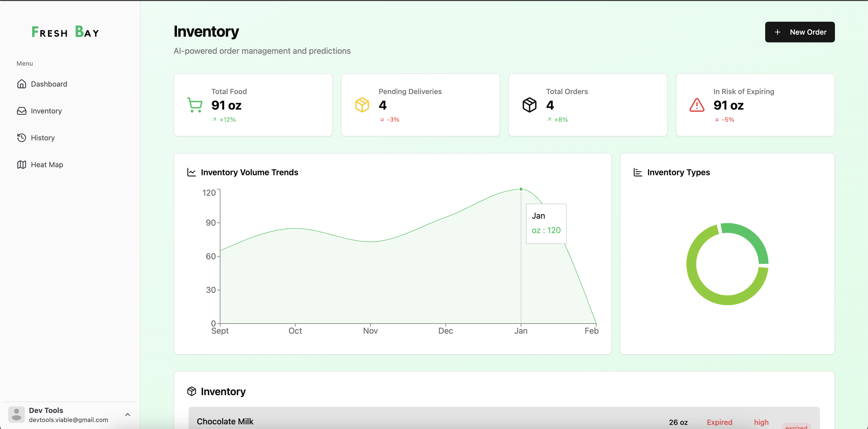
Task: Click the Fresh Bay logo
Action: (65, 32)
